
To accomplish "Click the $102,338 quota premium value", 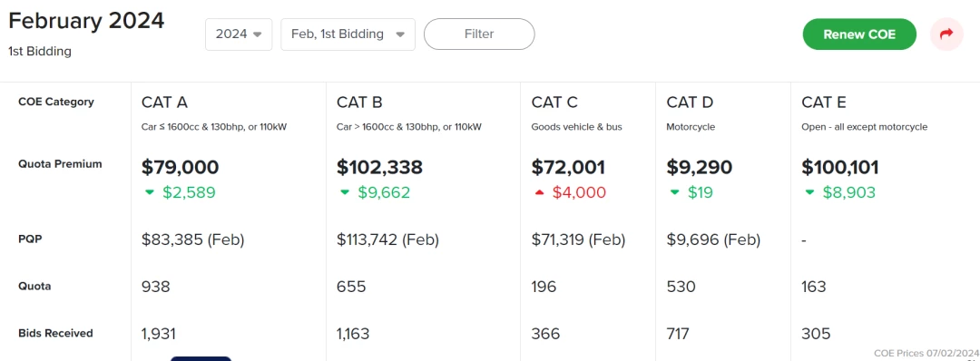I will [x=379, y=168].
